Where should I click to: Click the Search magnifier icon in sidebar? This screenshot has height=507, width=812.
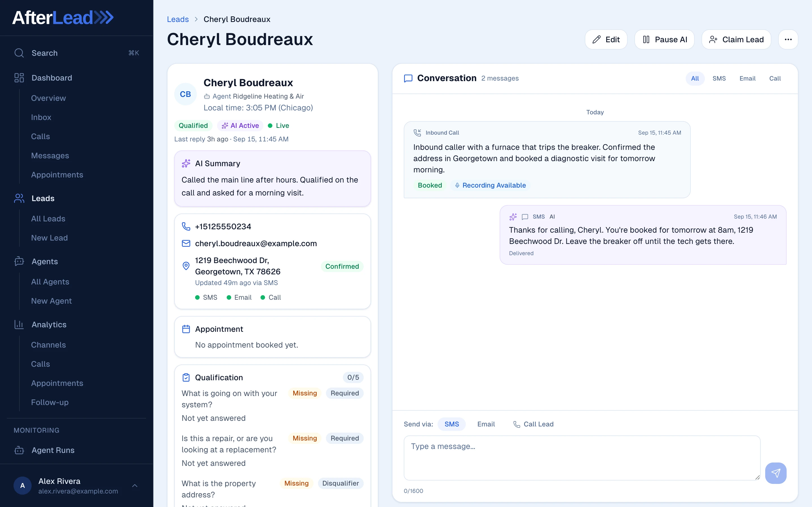click(x=19, y=53)
